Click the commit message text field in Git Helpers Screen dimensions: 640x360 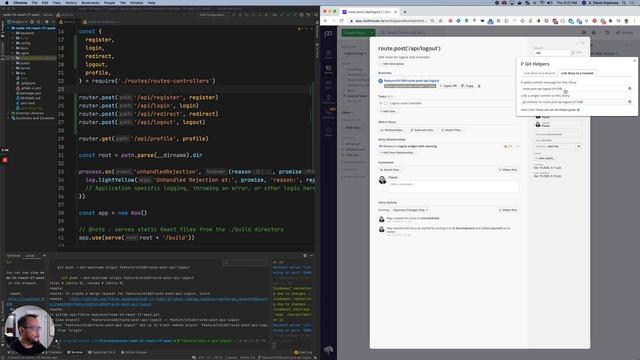(574, 89)
